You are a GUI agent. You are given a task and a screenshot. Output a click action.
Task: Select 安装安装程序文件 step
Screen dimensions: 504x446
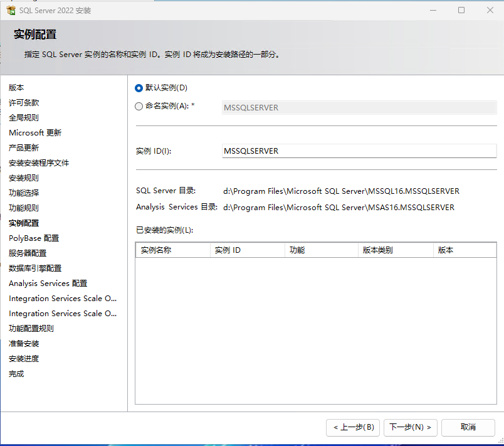point(39,163)
